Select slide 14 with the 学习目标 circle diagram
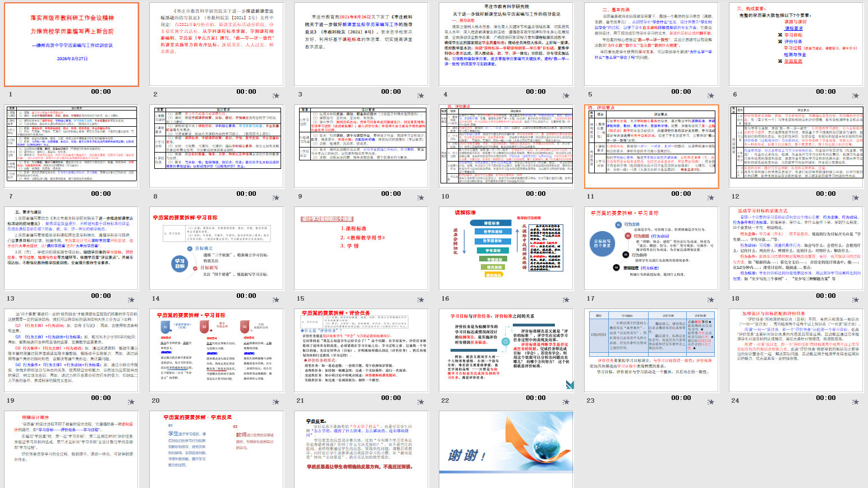Viewport: 868px width, 488px height. tap(217, 248)
